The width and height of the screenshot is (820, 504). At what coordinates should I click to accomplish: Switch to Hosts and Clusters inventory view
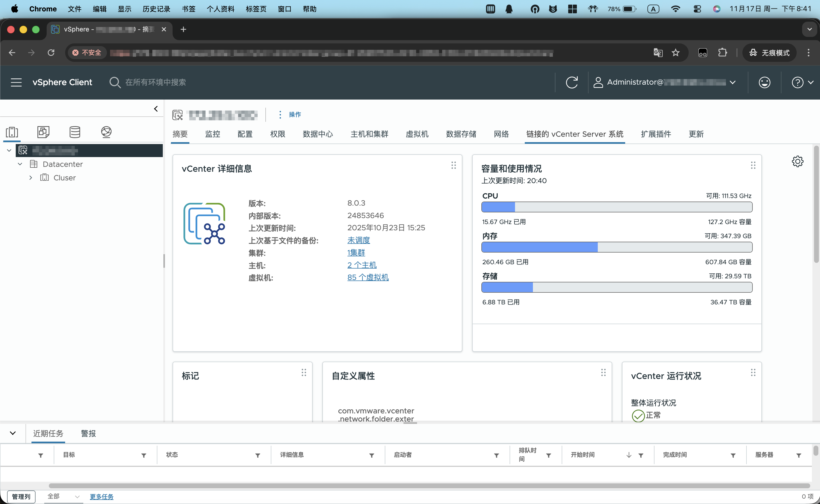coord(12,132)
